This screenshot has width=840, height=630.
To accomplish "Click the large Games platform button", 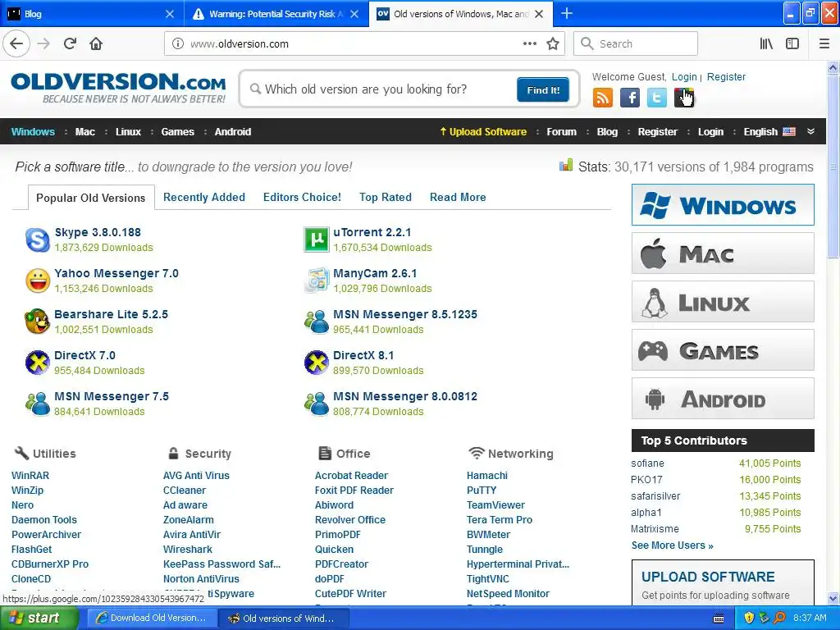I will click(723, 349).
